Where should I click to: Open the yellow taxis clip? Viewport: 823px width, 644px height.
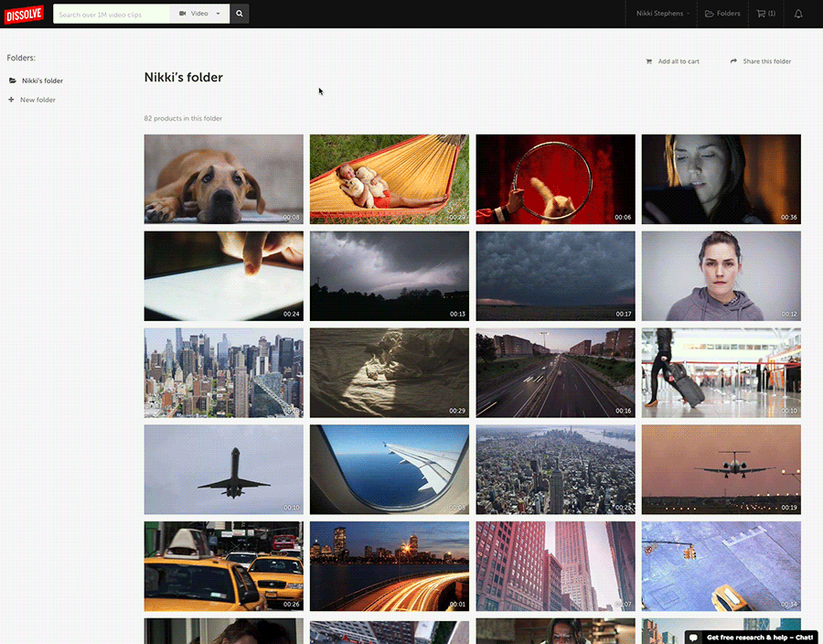pos(224,566)
